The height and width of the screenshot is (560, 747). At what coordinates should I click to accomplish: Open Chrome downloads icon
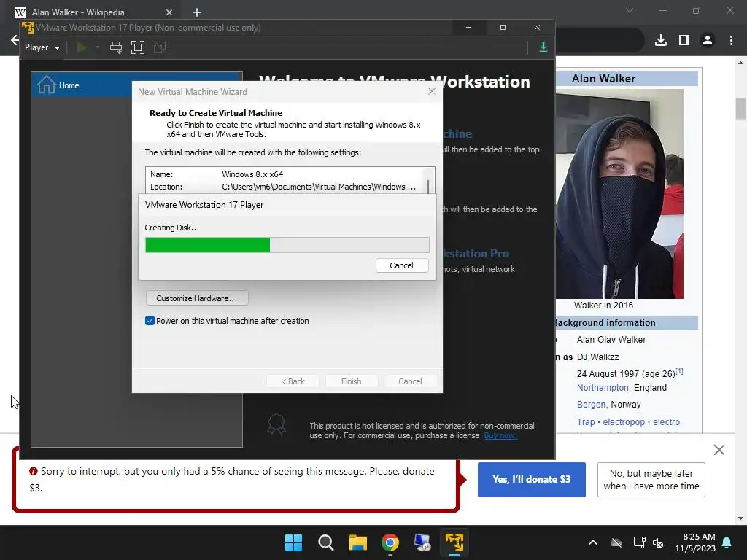(x=661, y=41)
